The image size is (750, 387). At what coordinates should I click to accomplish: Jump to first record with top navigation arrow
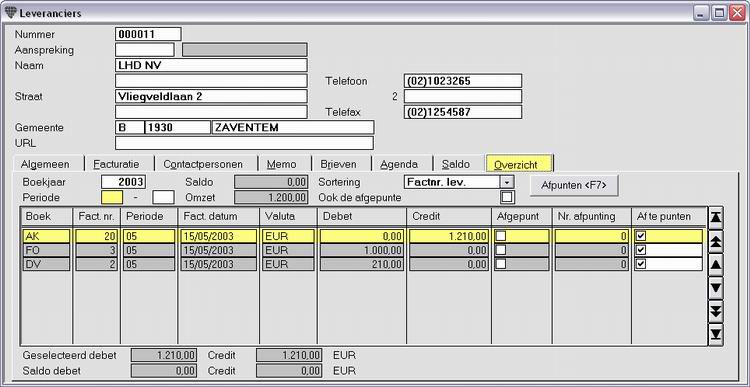[716, 218]
